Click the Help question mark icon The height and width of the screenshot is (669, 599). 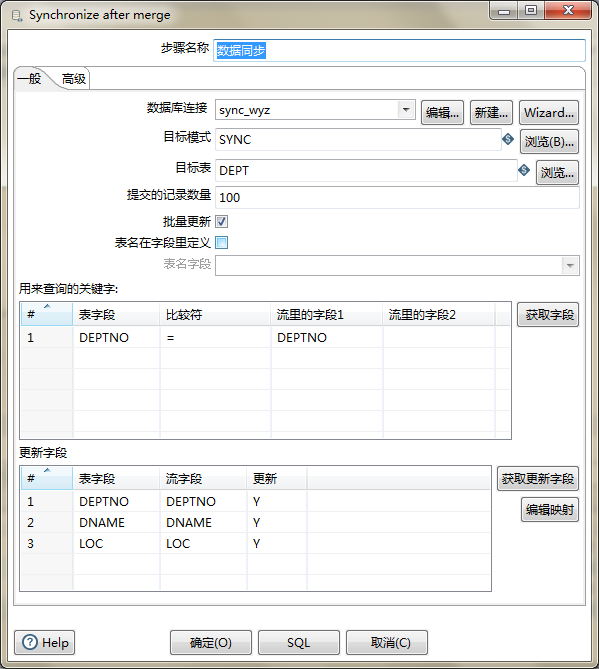30,642
